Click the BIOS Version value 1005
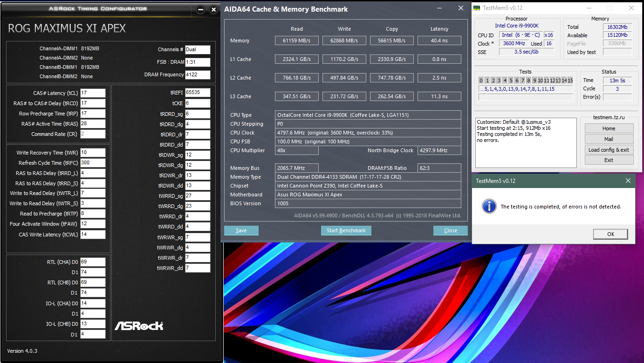The image size is (644, 363). [368, 203]
